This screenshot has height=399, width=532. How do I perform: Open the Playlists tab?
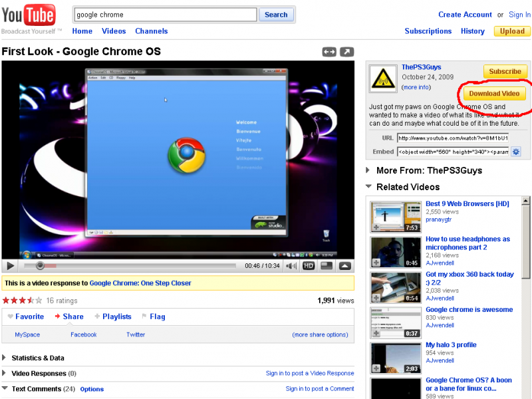tap(113, 317)
